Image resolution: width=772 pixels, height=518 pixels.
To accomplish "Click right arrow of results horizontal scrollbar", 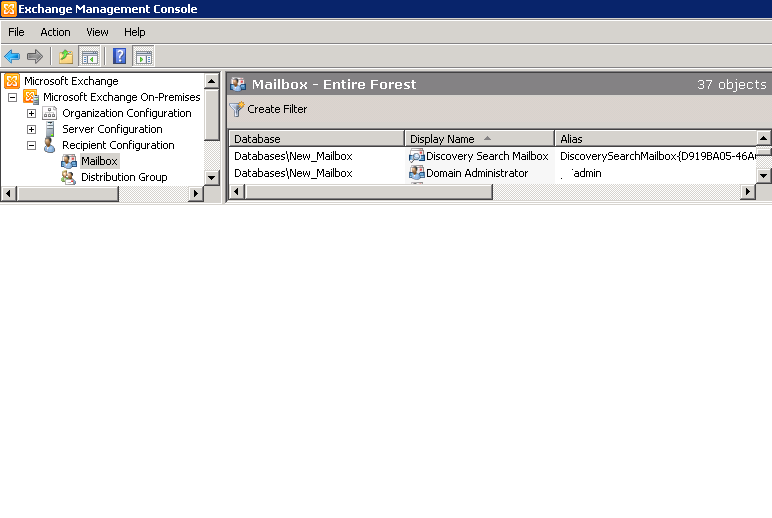I will (748, 191).
